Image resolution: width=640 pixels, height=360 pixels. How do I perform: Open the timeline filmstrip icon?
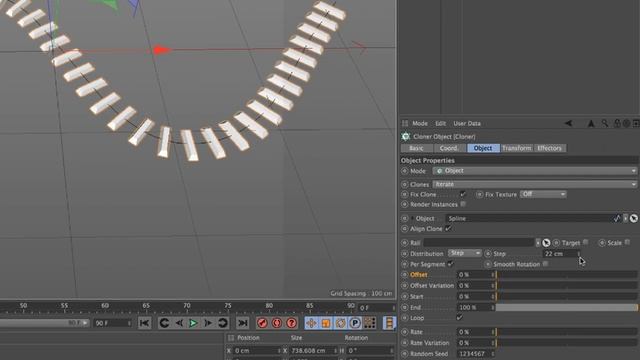[389, 323]
